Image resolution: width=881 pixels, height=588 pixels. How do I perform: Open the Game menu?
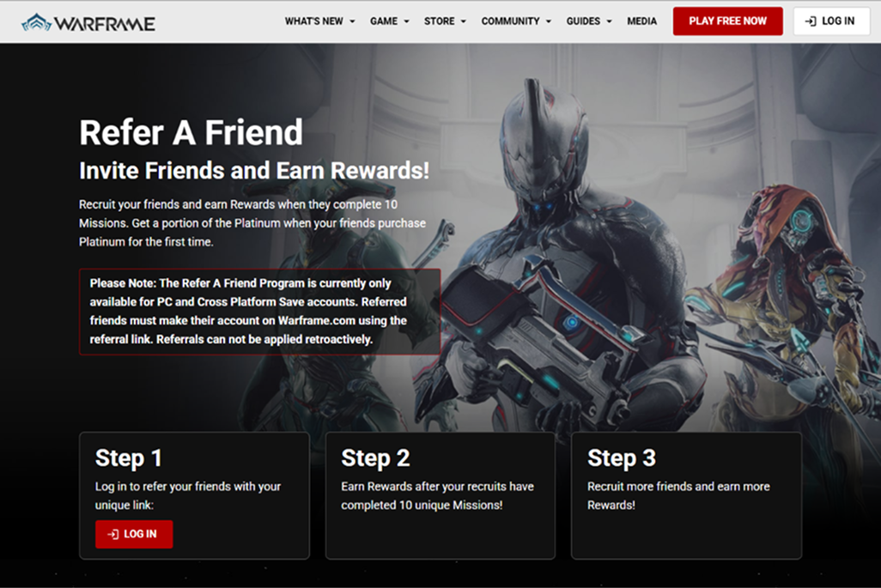click(x=383, y=21)
